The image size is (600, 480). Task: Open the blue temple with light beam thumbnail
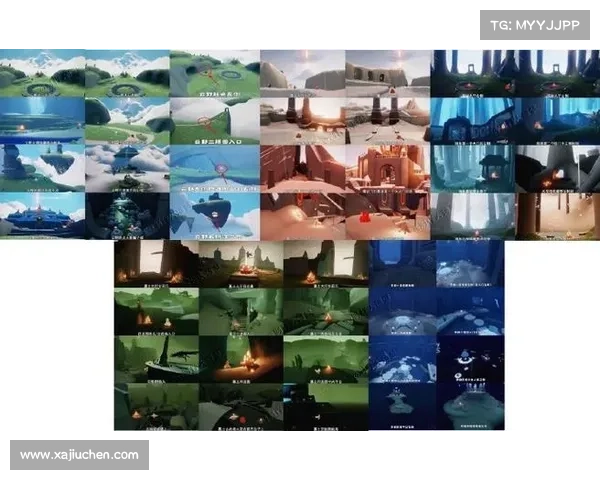click(42, 215)
